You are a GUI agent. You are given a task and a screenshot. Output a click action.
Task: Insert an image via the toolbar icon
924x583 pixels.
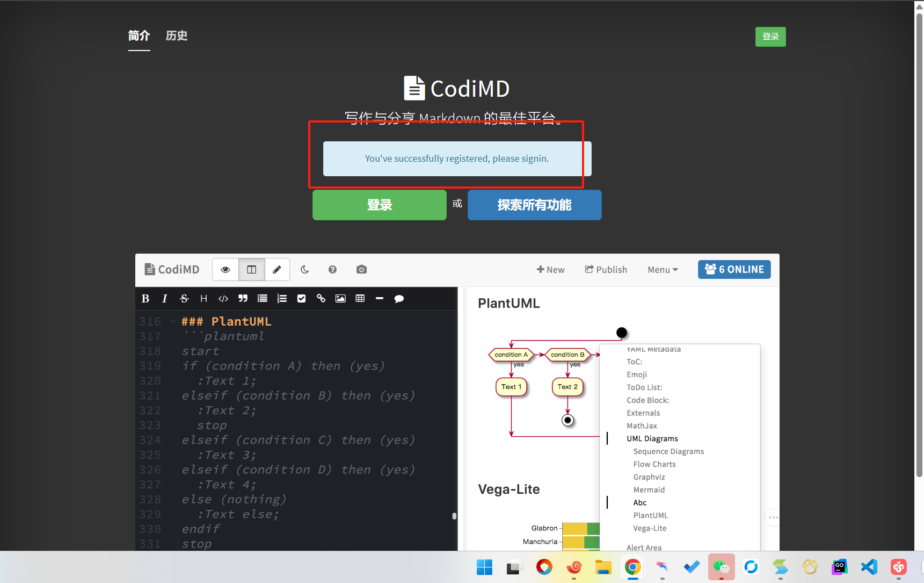tap(340, 299)
